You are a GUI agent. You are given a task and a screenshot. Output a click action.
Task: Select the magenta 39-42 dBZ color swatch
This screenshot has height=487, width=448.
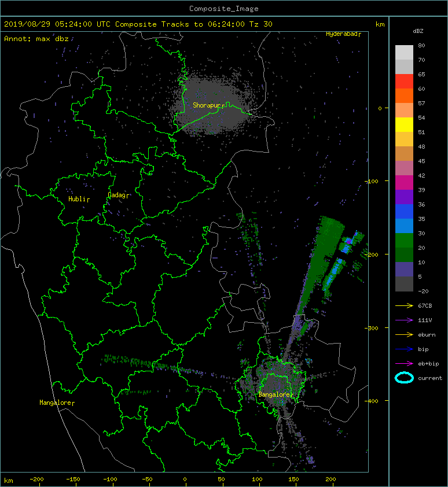[x=404, y=183]
